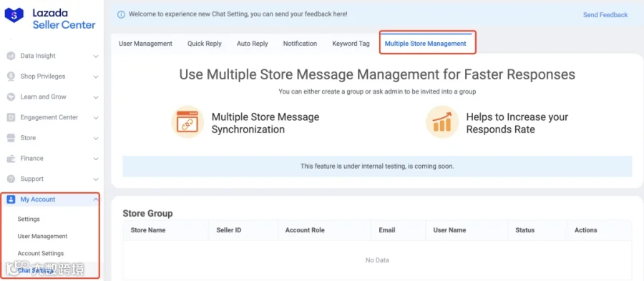Click the Data Insight sidebar icon

click(x=11, y=56)
